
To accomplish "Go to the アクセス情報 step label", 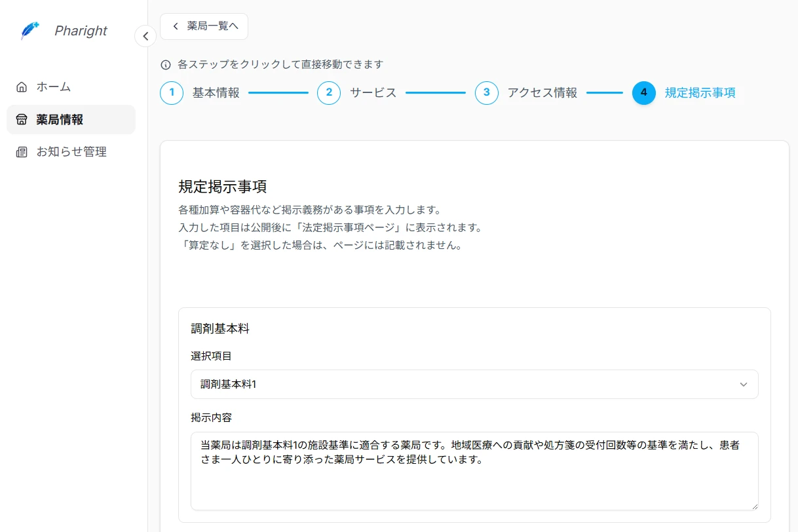I will tap(542, 93).
